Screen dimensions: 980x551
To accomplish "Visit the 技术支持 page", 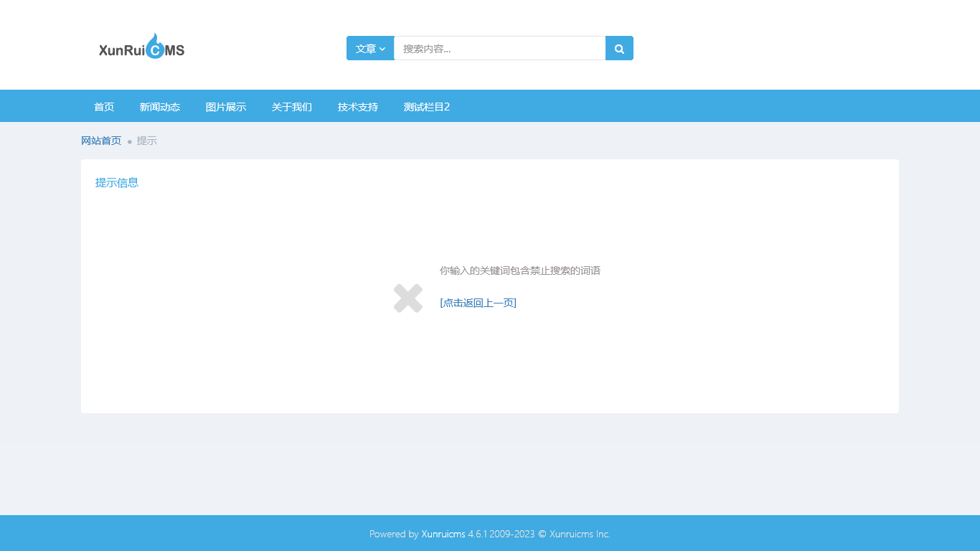I will pyautogui.click(x=358, y=106).
